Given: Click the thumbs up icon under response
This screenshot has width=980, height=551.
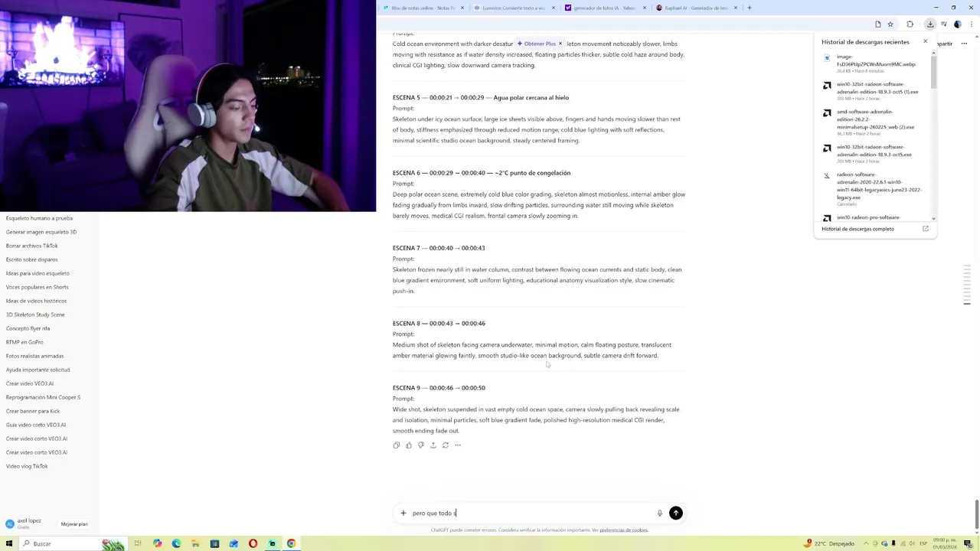Looking at the screenshot, I should pyautogui.click(x=408, y=445).
